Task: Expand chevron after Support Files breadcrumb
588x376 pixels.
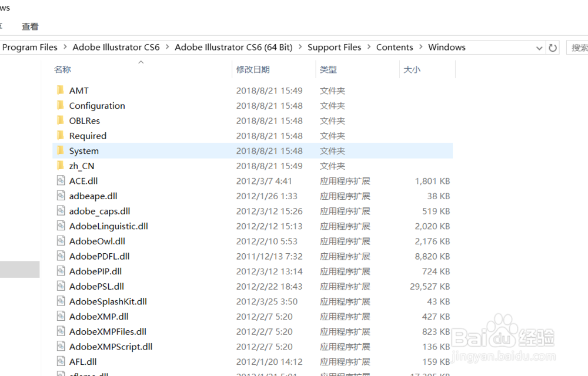Action: pyautogui.click(x=369, y=47)
